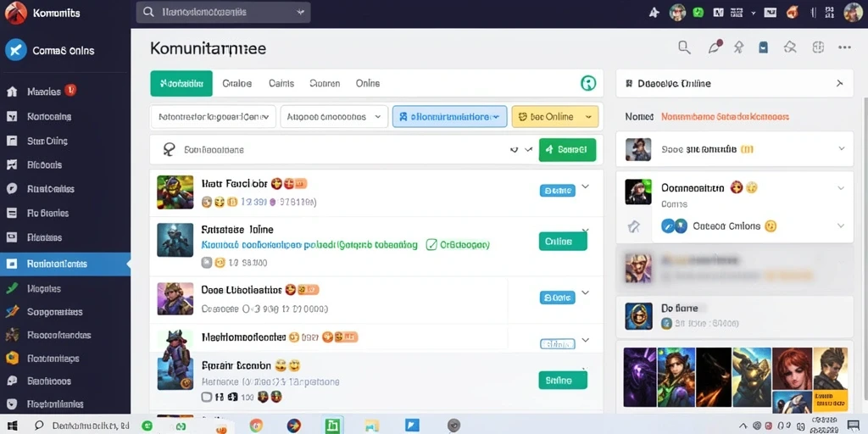Open the Windows Start menu
The image size is (868, 434).
click(12, 426)
